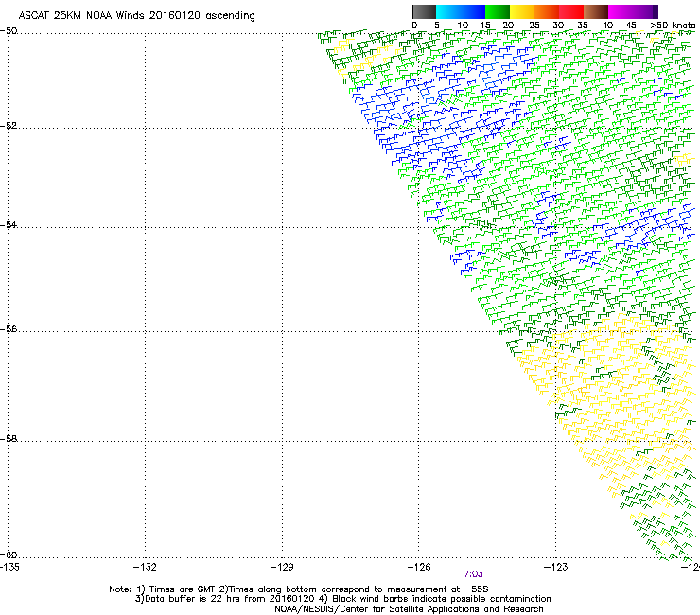700x615 pixels.
Task: Click the orange 25-30 knots color swatch
Action: click(547, 11)
